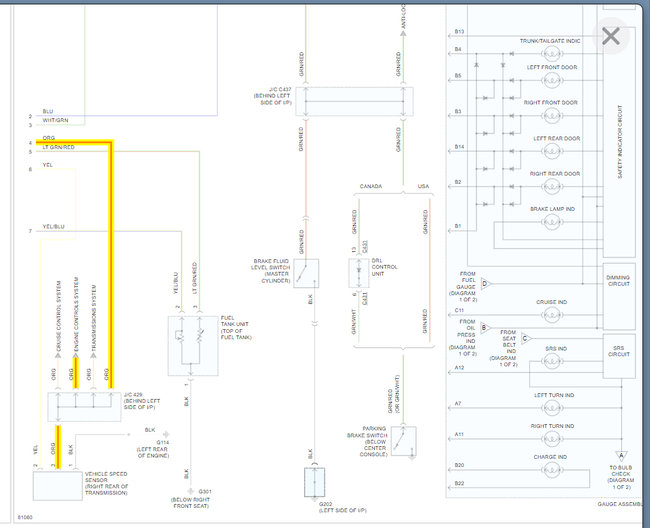This screenshot has width=650, height=528.
Task: Click the triangle D fuel gauge marker
Action: click(485, 284)
